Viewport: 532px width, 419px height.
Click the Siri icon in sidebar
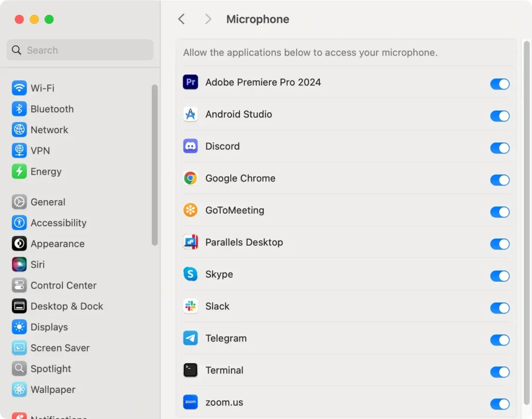tap(19, 264)
